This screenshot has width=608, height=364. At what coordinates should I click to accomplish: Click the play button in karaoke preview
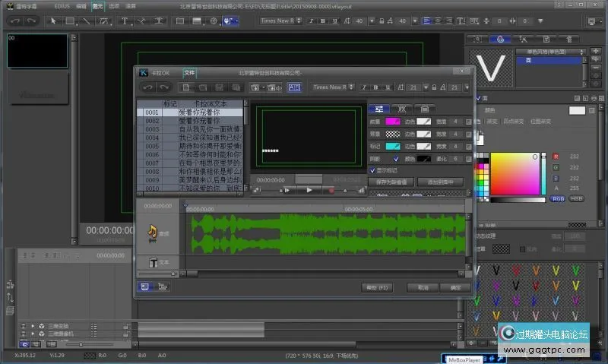pyautogui.click(x=309, y=190)
